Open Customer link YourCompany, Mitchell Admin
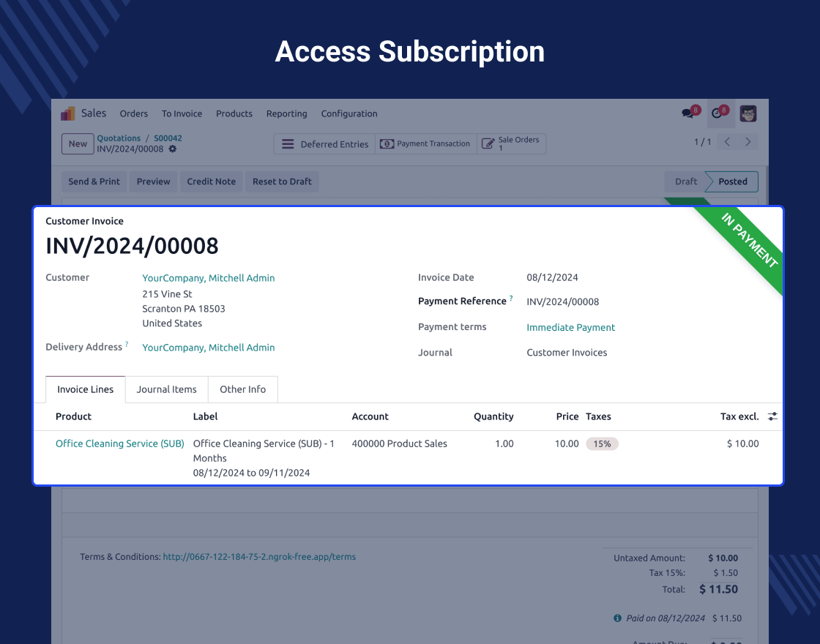The image size is (820, 644). [208, 278]
